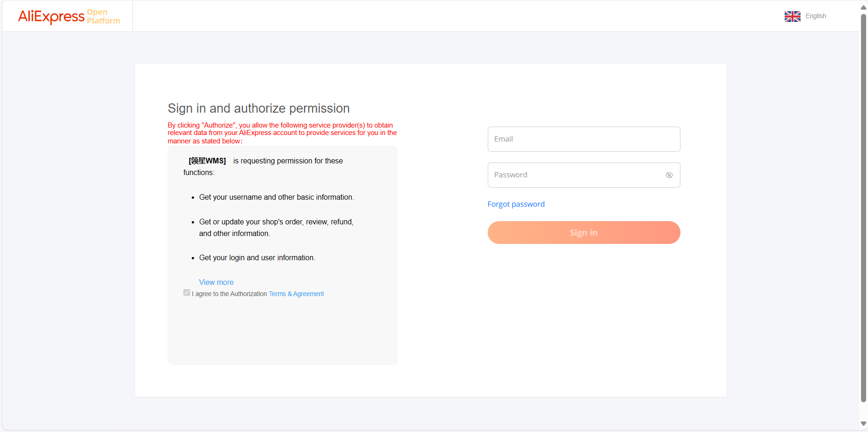
Task: Click the scrollbar up arrow
Action: click(863, 7)
